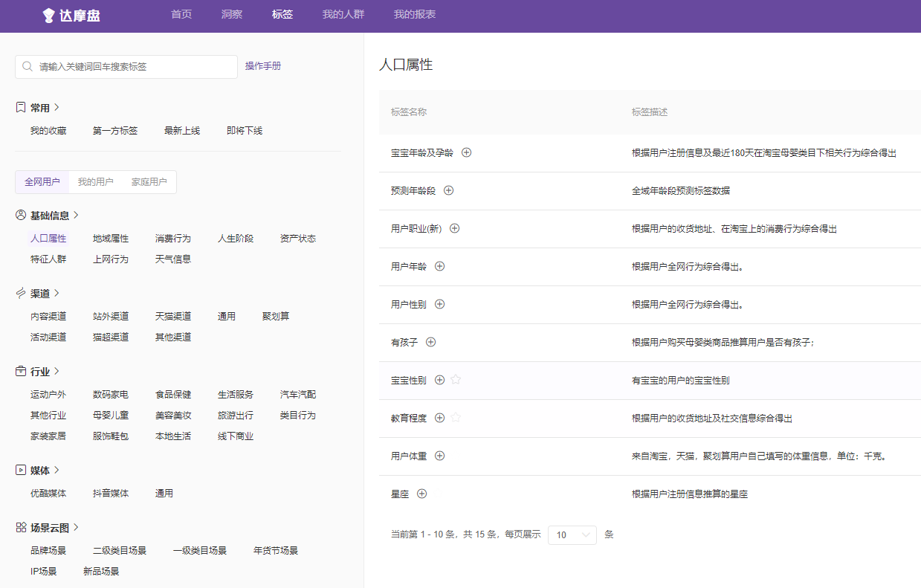921x588 pixels.
Task: Click the grid icon beside 场景云图
Action: coord(21,528)
